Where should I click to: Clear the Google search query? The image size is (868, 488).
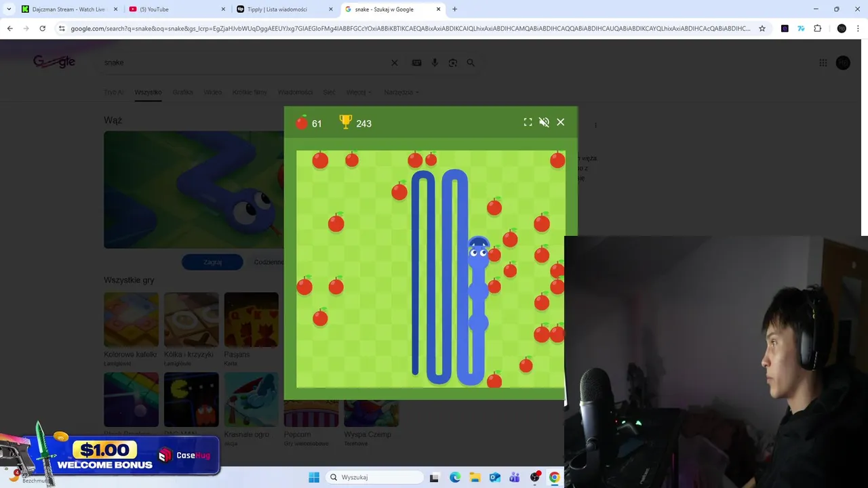click(x=395, y=62)
